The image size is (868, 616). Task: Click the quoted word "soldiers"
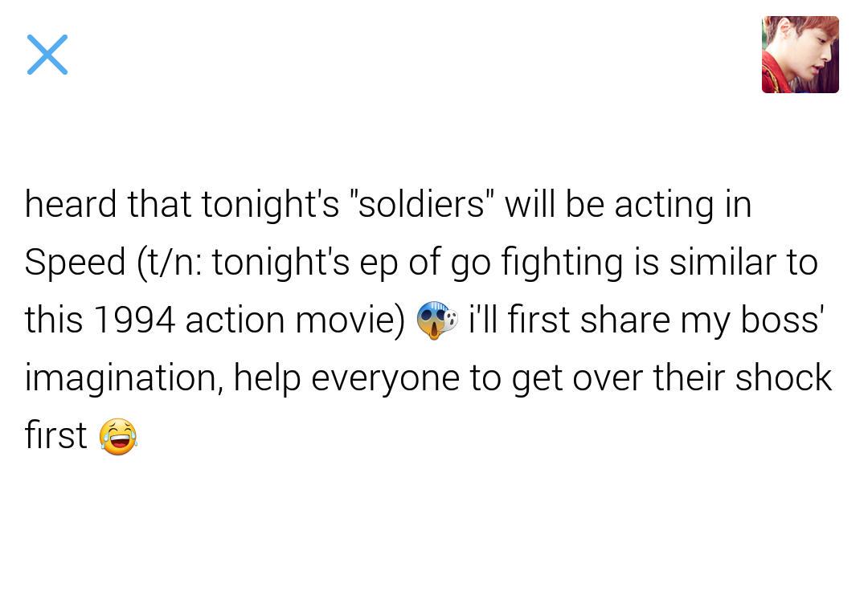click(423, 204)
